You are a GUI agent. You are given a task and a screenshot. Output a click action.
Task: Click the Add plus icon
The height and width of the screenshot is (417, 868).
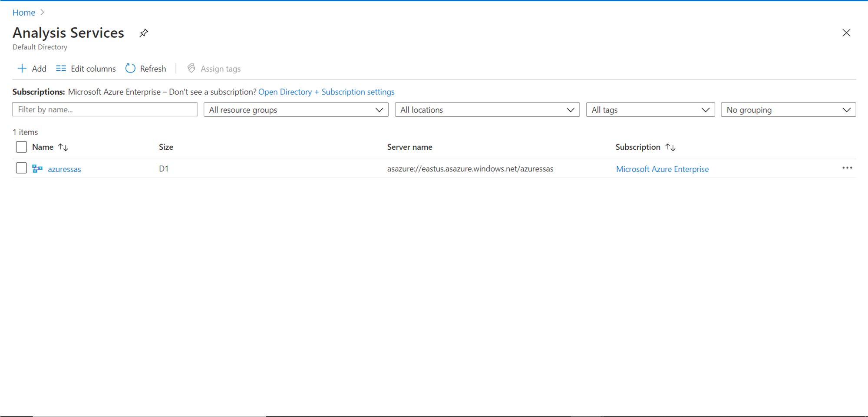pyautogui.click(x=22, y=69)
